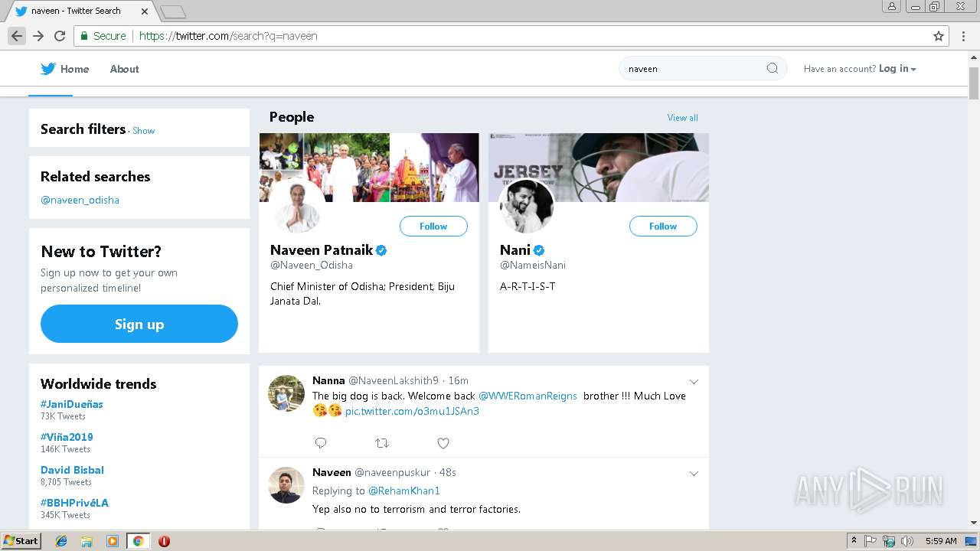
Task: Expand options on Nanna's tweet
Action: [x=694, y=382]
